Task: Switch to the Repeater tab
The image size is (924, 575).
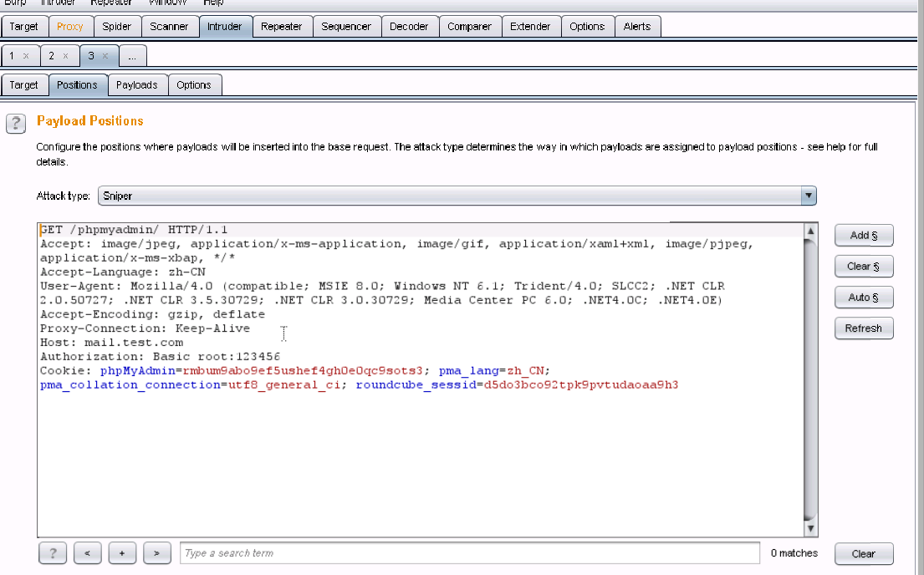Action: (282, 27)
